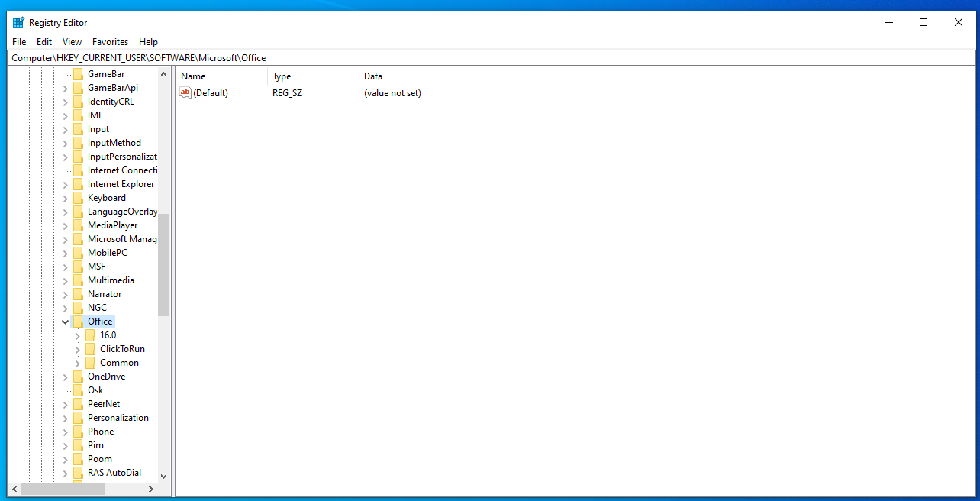The height and width of the screenshot is (501, 980).
Task: Expand the GameBarApi key
Action: (x=65, y=88)
